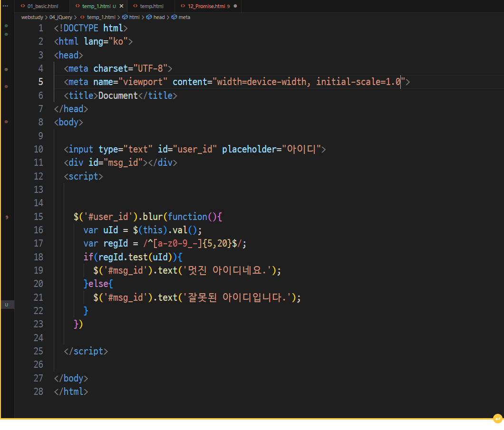Click the Document title text on line 6

(118, 96)
